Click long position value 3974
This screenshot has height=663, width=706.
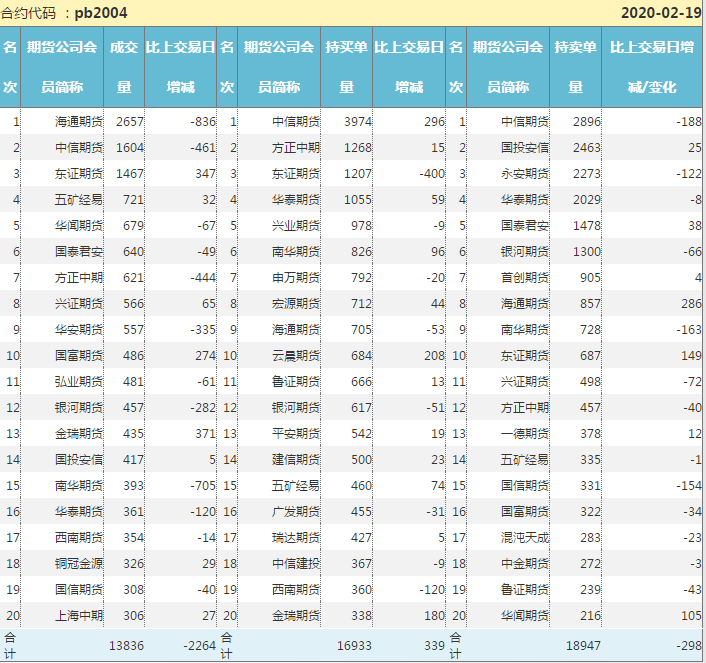[358, 122]
